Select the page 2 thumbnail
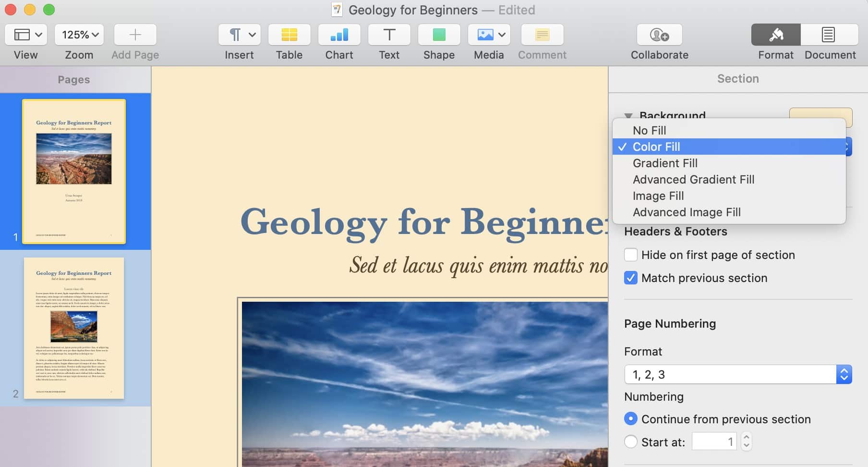Image resolution: width=868 pixels, height=467 pixels. [74, 328]
